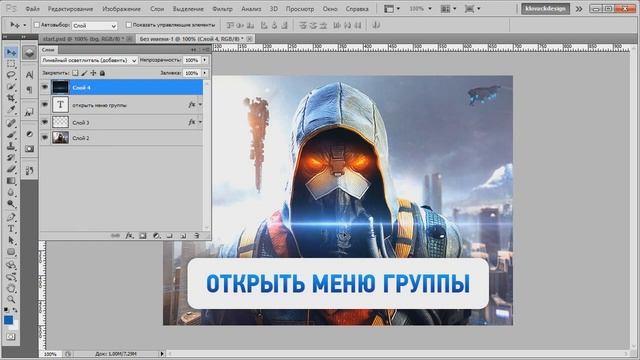Select the Eraser tool
The width and height of the screenshot is (640, 360).
11,169
